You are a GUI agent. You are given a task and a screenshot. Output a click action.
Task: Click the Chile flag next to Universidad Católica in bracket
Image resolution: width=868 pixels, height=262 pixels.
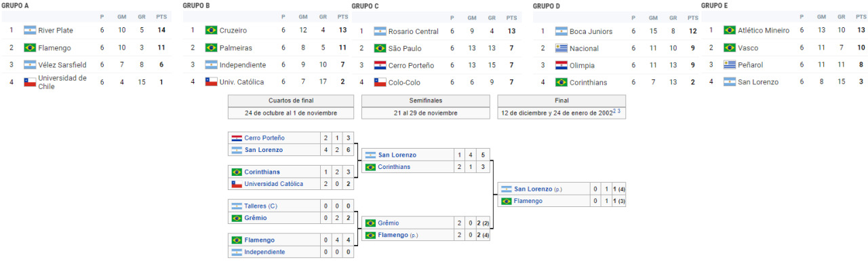[x=237, y=184]
